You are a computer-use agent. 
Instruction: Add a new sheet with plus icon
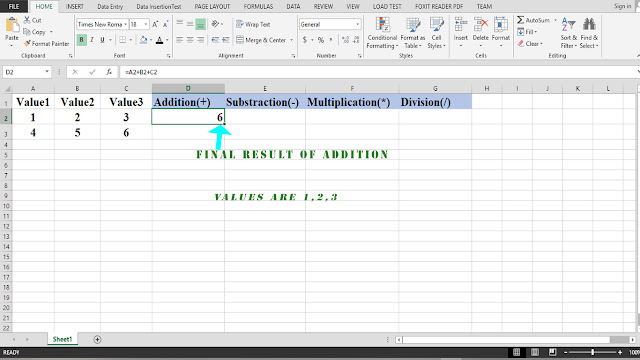click(x=97, y=339)
